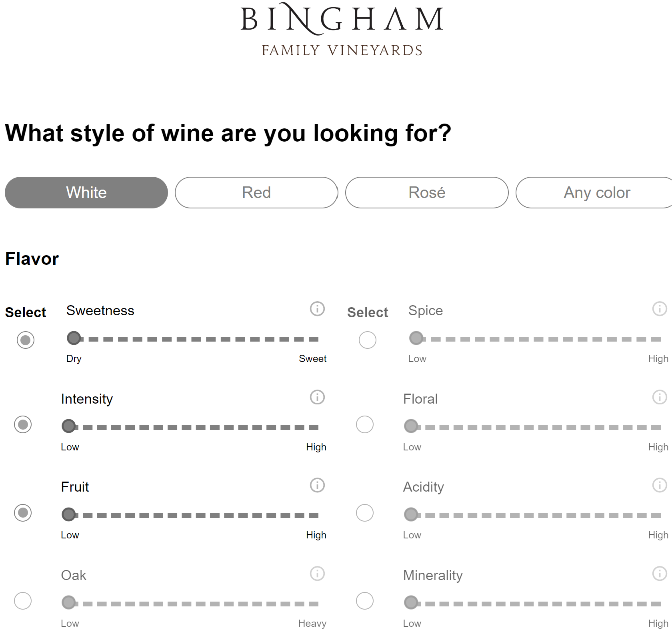Open the Floral info tooltip icon
Image resolution: width=672 pixels, height=640 pixels.
[x=659, y=397]
